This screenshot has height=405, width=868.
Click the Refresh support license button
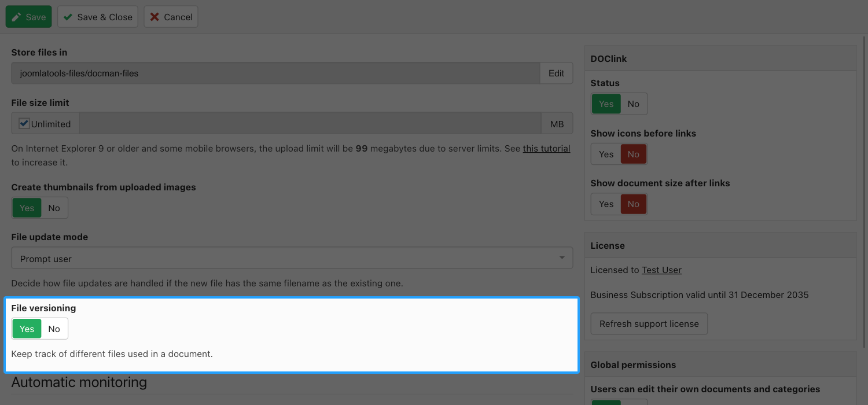(649, 324)
